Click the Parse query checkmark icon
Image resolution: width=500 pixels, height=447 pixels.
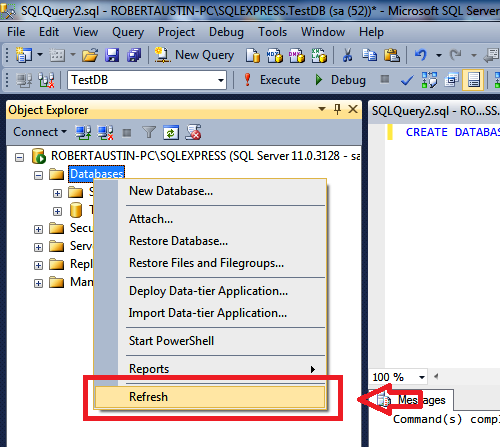click(x=407, y=80)
